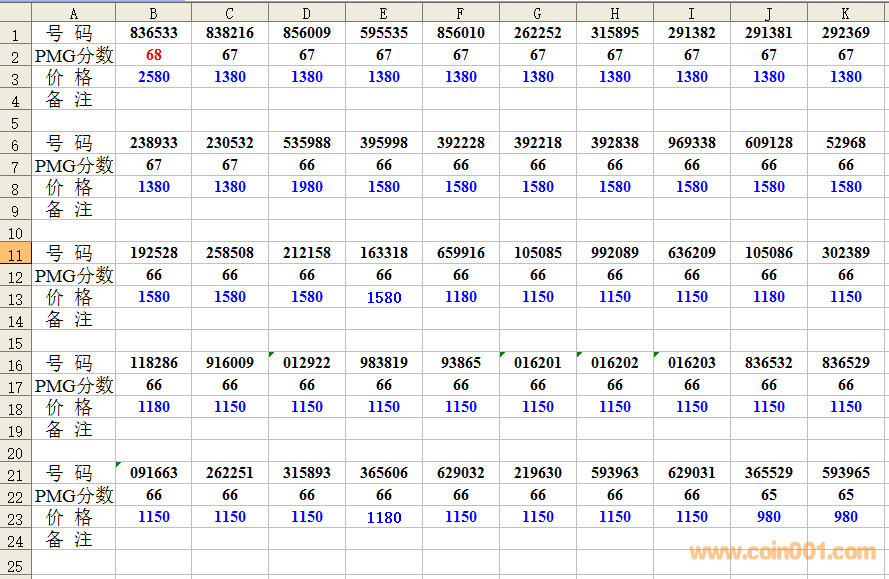This screenshot has height=579, width=889.
Task: Click column K header
Action: [846, 13]
